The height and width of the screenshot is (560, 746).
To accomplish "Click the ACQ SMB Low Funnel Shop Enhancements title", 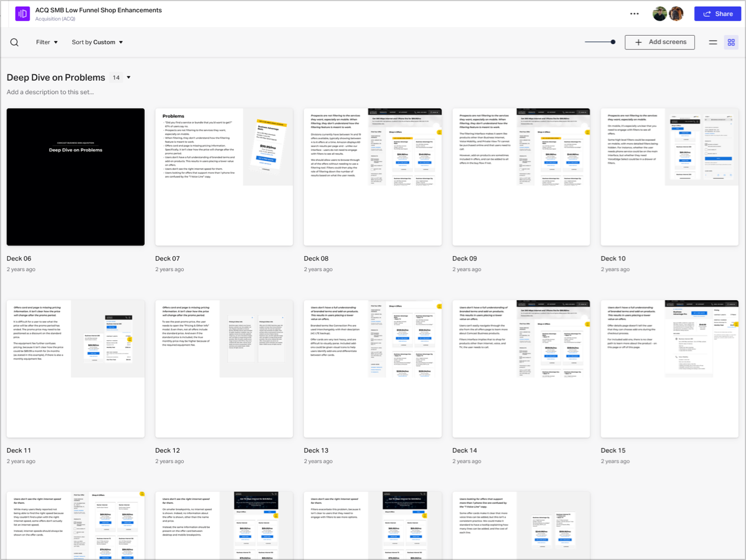I will click(x=99, y=10).
